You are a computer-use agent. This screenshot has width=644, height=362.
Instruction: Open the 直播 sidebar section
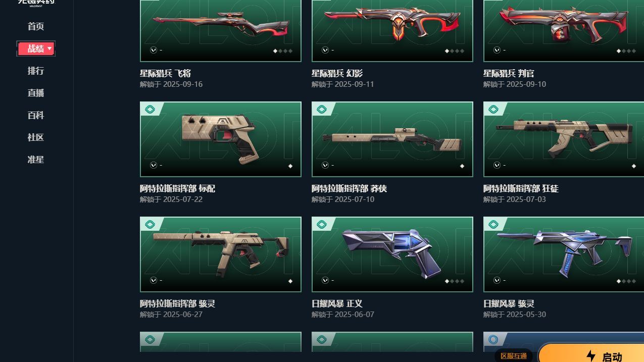36,93
